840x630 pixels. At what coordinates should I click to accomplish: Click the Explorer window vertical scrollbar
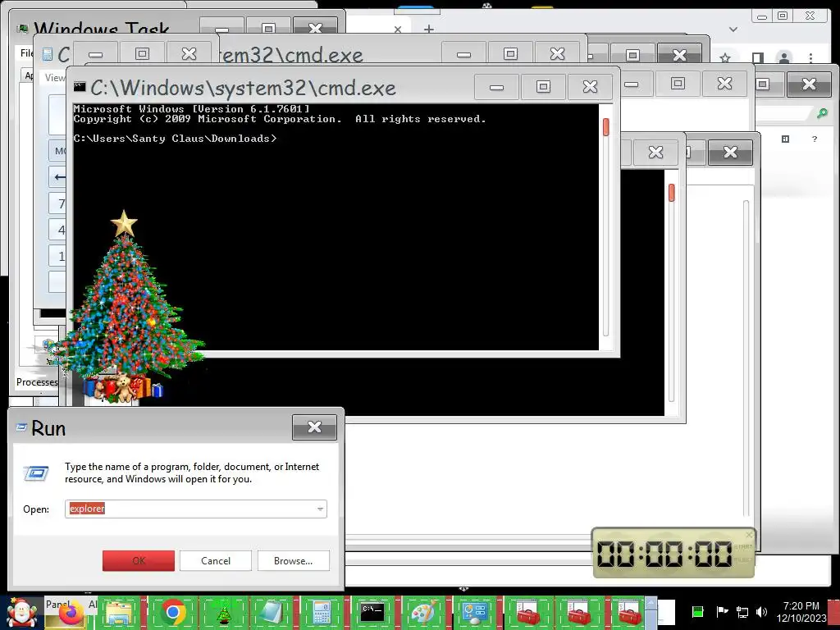(x=746, y=358)
